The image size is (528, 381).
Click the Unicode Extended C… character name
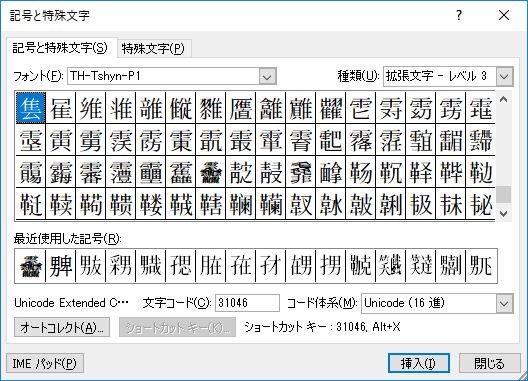(x=71, y=303)
